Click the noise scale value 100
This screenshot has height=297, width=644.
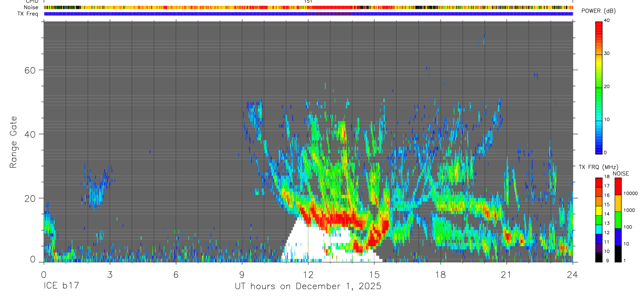pyautogui.click(x=629, y=227)
